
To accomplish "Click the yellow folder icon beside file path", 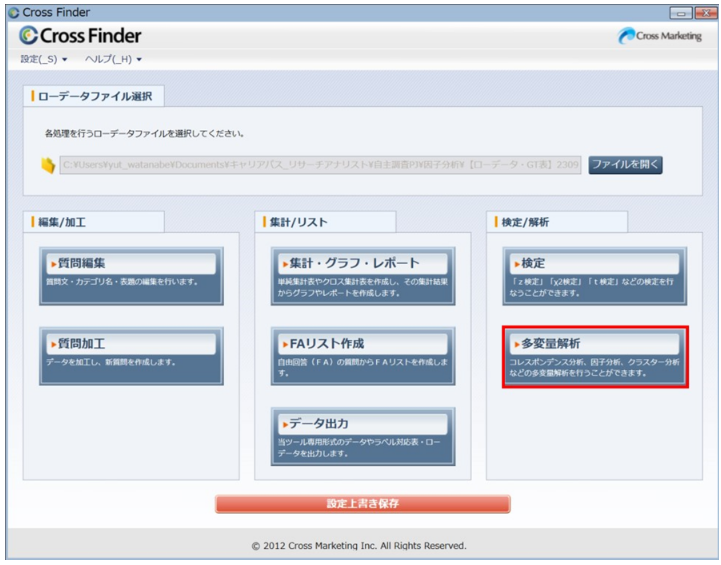I will pos(47,166).
